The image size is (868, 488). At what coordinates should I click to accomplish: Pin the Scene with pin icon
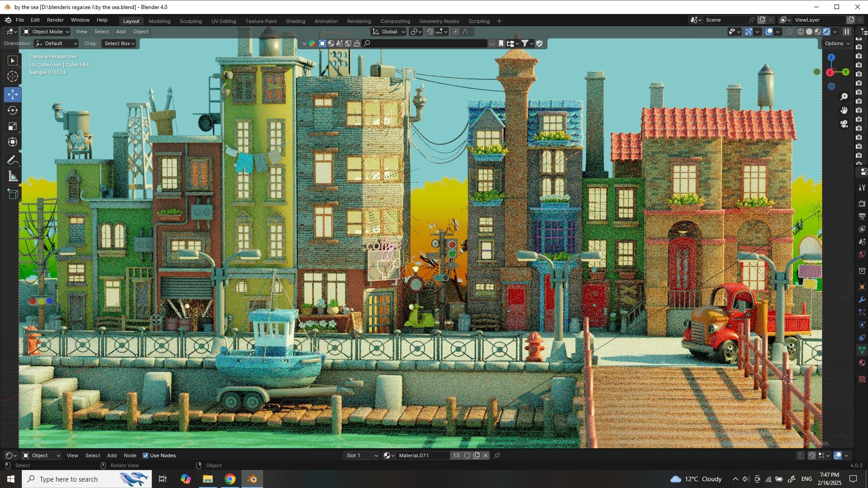tap(751, 20)
